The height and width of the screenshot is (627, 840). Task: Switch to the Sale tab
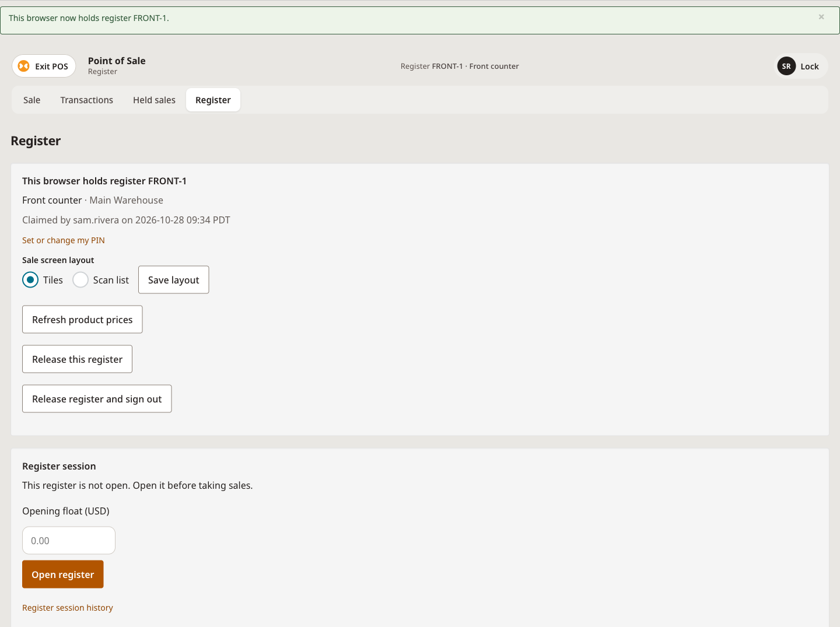point(32,100)
